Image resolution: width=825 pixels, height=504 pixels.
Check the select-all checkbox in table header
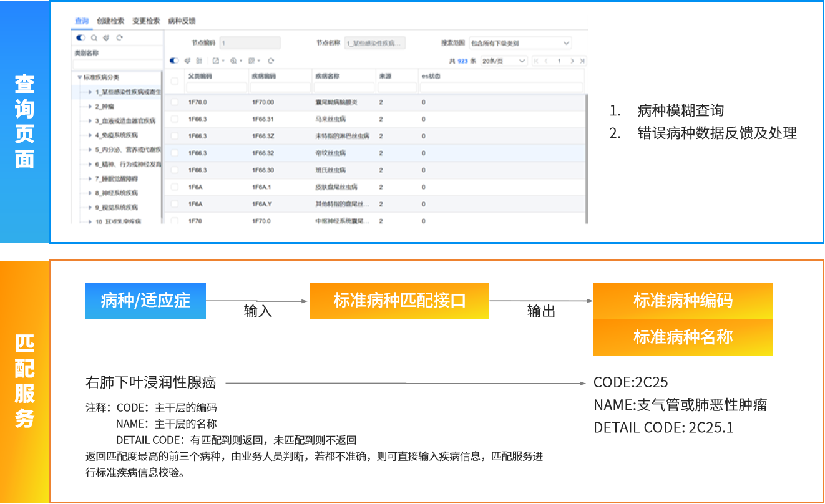tap(175, 81)
